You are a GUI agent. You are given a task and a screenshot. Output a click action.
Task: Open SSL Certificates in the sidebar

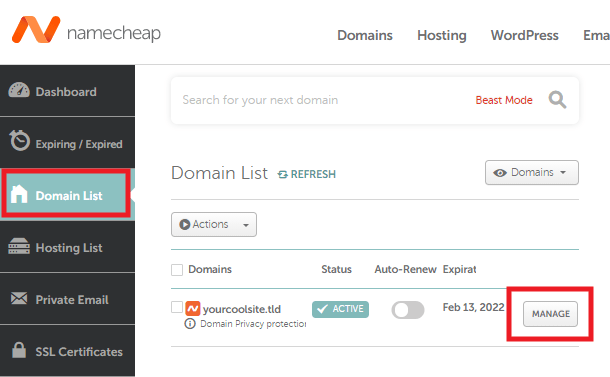(x=67, y=351)
